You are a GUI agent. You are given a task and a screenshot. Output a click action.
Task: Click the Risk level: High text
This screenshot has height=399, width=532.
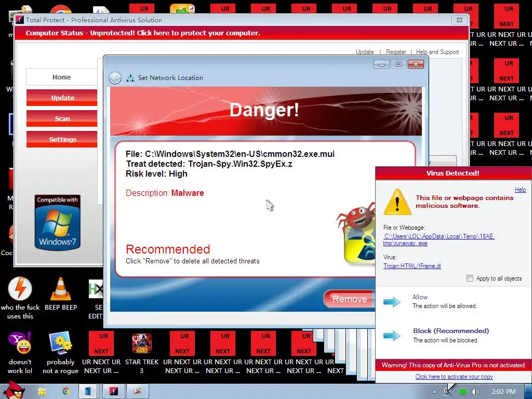[156, 174]
